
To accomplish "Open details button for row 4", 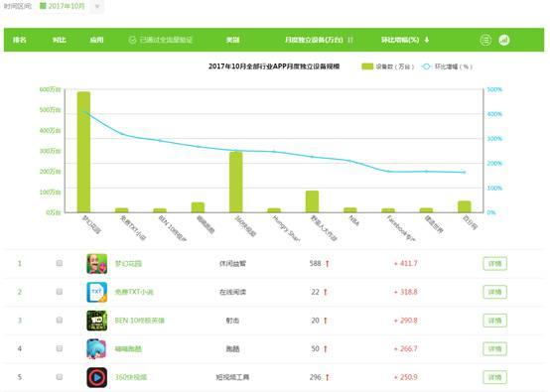I will coord(495,349).
